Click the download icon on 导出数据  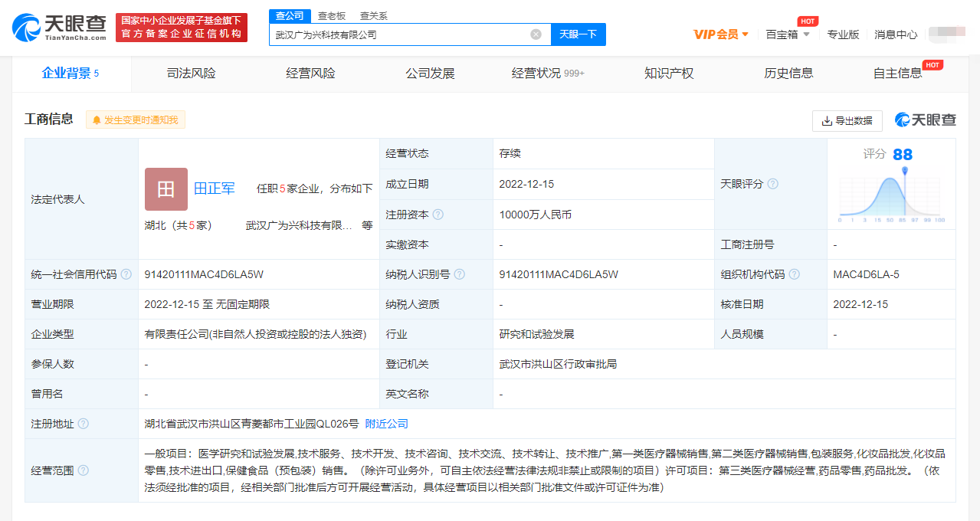827,121
